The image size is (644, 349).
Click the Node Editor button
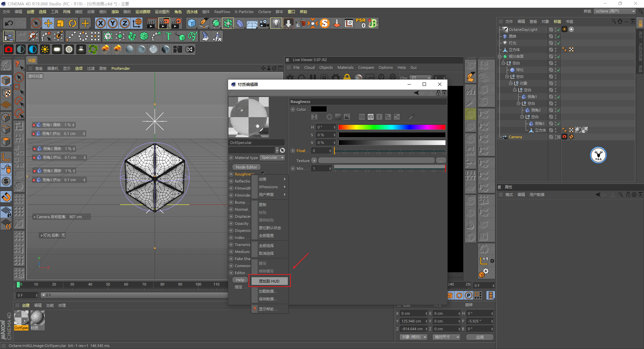[246, 167]
